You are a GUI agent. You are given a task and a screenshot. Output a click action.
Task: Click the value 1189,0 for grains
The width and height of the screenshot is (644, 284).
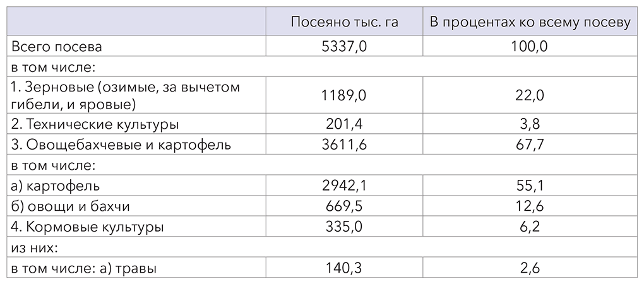tap(344, 95)
